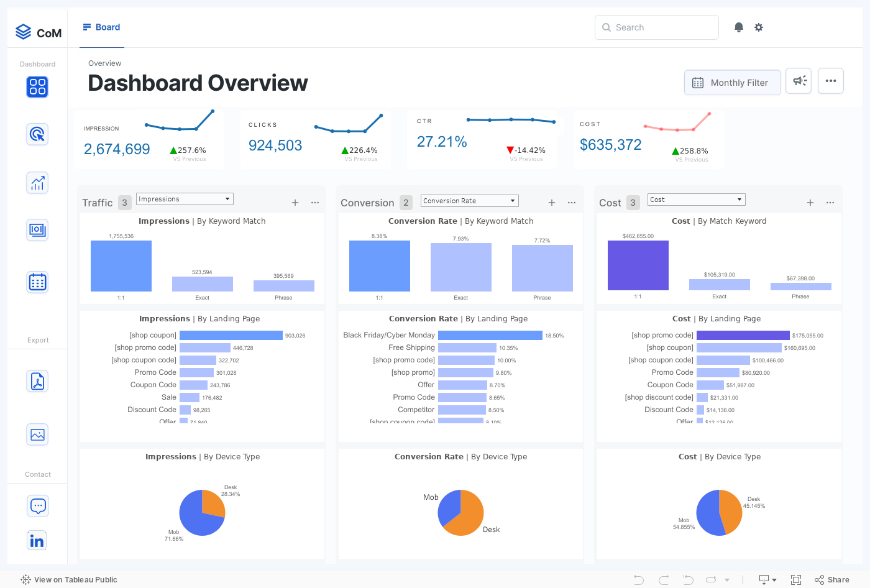The width and height of the screenshot is (870, 588).
Task: Toggle Tableau fullscreen view icon
Action: click(x=796, y=580)
